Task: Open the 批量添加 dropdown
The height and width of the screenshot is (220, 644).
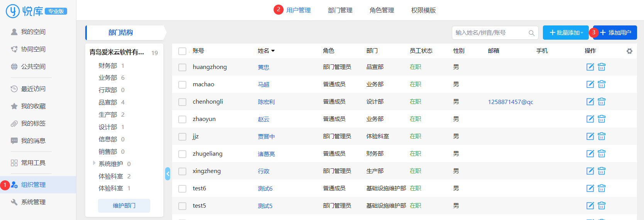Action: [x=565, y=33]
